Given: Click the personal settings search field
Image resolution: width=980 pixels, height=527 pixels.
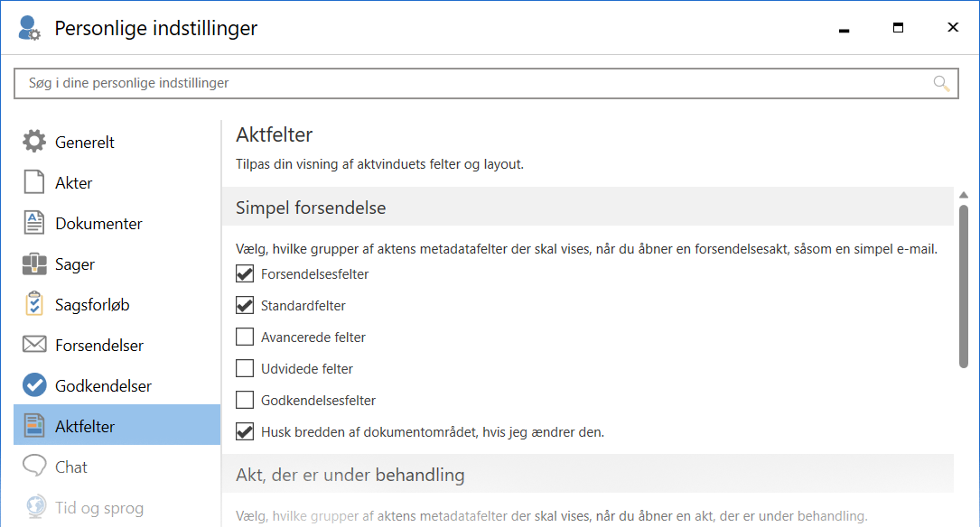Looking at the screenshot, I should tap(486, 83).
